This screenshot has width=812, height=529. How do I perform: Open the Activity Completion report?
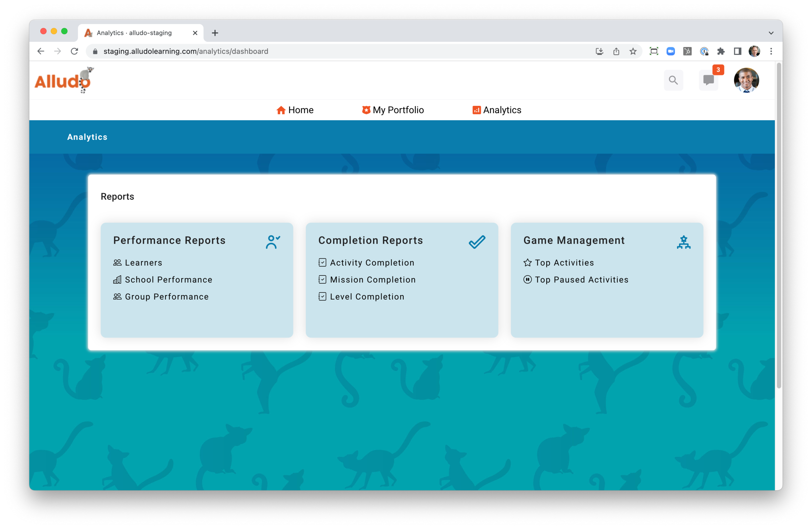point(366,262)
